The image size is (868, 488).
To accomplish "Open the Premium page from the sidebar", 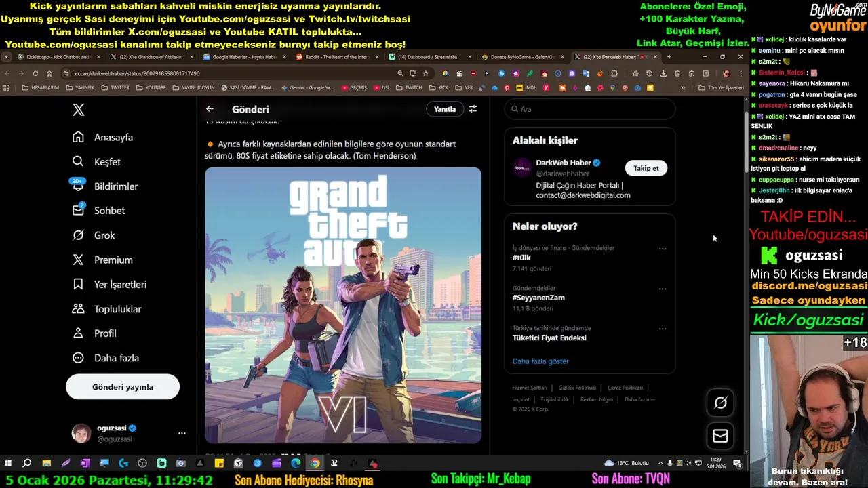I will tap(102, 260).
